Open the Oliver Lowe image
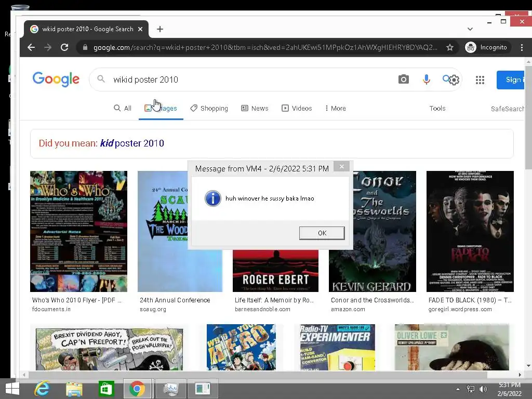This screenshot has height=399, width=532. pos(452,347)
